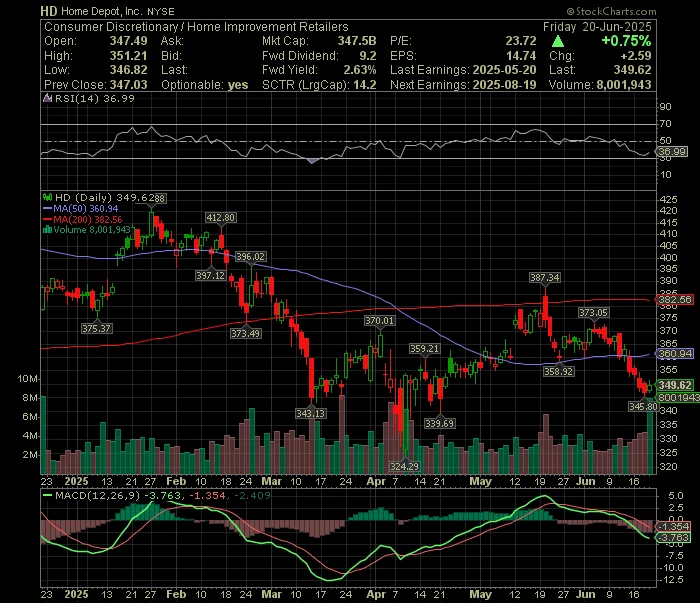Click the 375.37 low price label

[x=96, y=329]
